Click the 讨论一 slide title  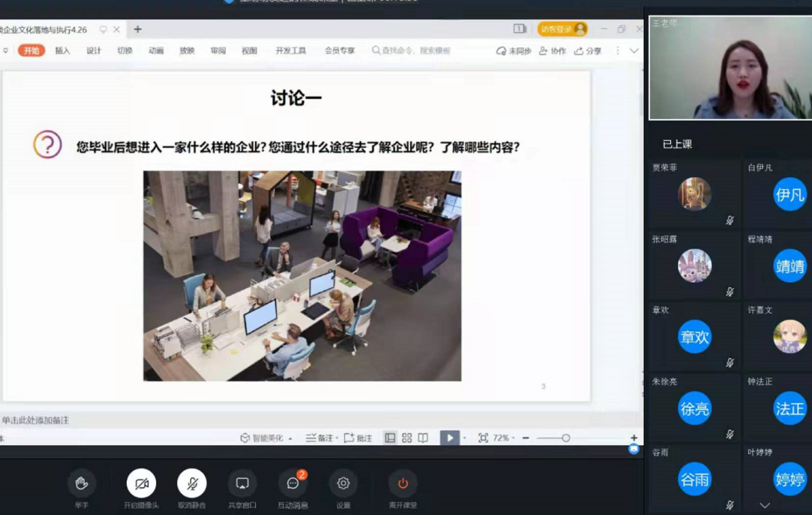[296, 98]
